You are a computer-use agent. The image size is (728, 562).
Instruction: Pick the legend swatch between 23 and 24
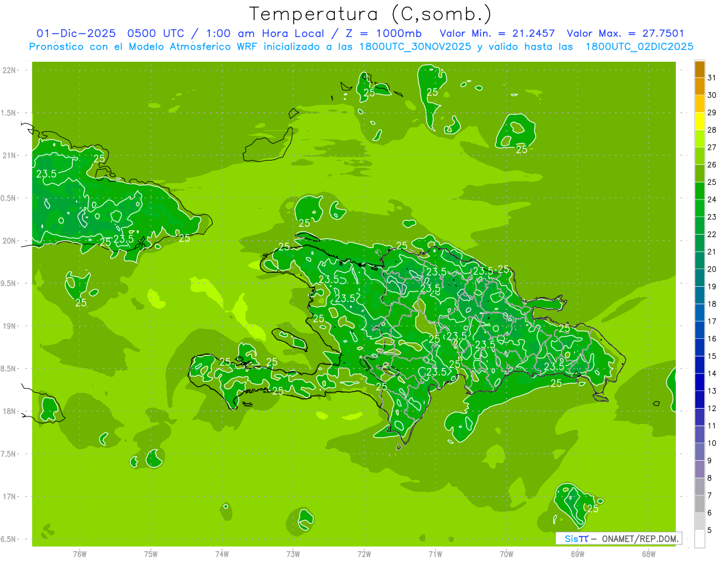click(x=699, y=208)
